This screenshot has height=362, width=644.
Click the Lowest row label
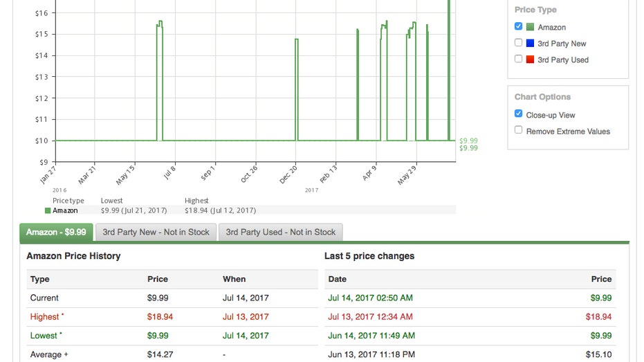tap(46, 336)
